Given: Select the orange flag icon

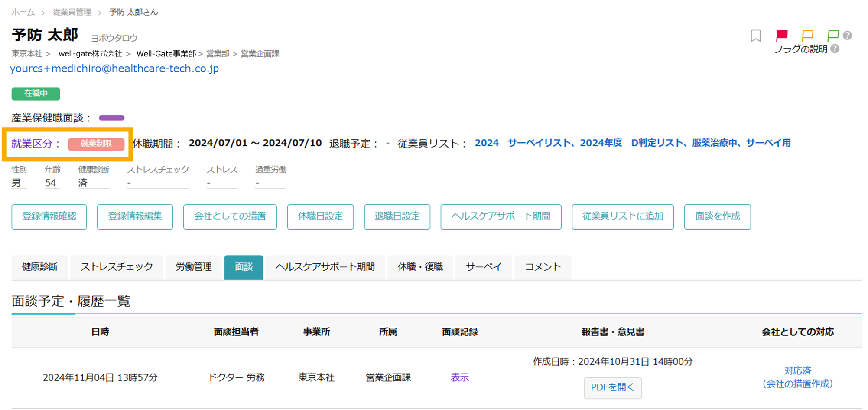Looking at the screenshot, I should coord(807,35).
